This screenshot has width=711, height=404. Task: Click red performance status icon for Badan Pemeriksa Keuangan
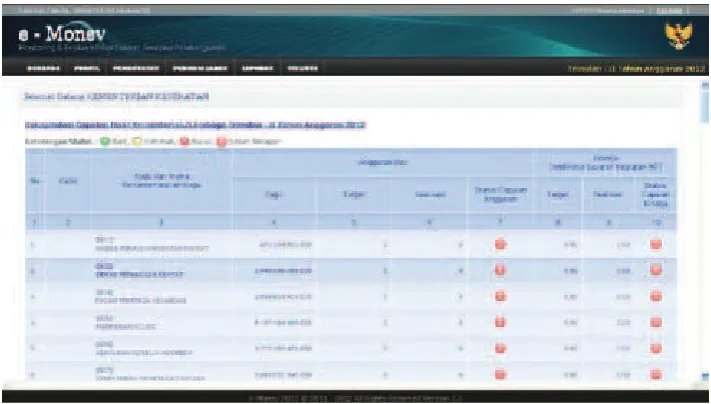pyautogui.click(x=656, y=297)
